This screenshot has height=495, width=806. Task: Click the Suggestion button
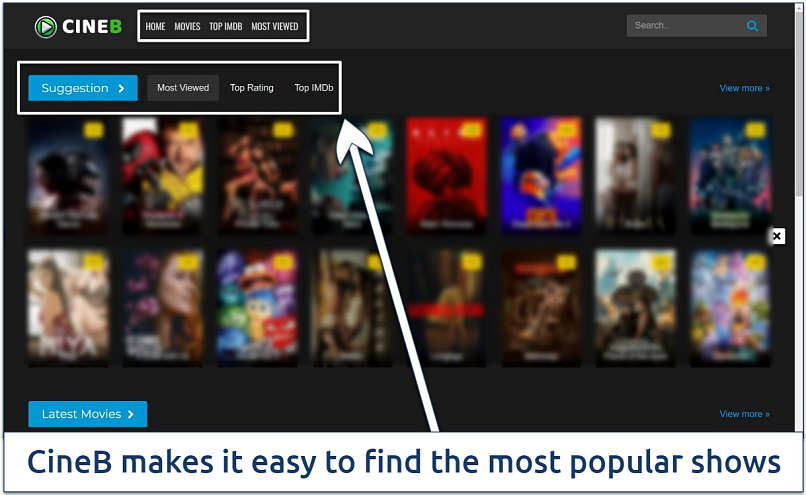[83, 88]
